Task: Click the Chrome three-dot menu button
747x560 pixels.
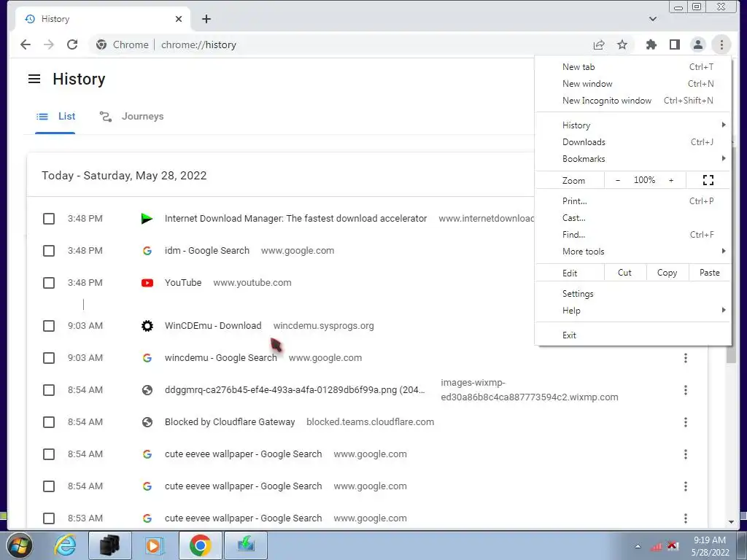Action: [x=721, y=44]
